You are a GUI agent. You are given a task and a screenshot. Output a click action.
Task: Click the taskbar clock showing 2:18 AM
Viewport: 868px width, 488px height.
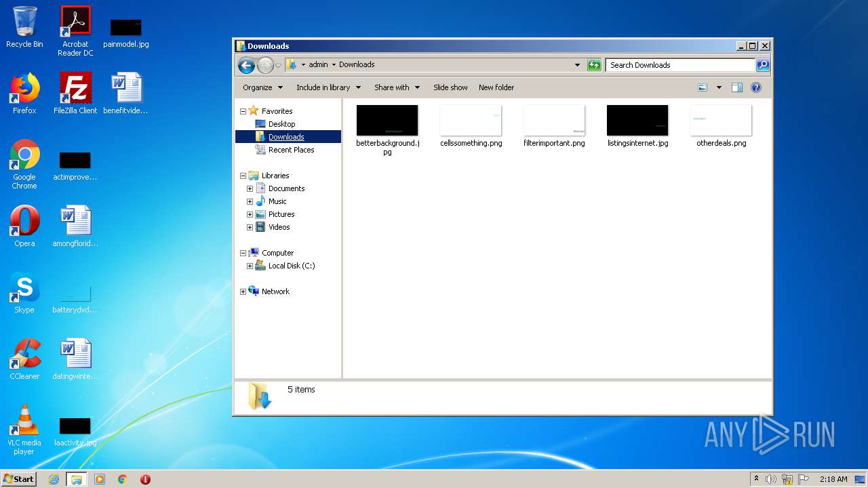833,479
